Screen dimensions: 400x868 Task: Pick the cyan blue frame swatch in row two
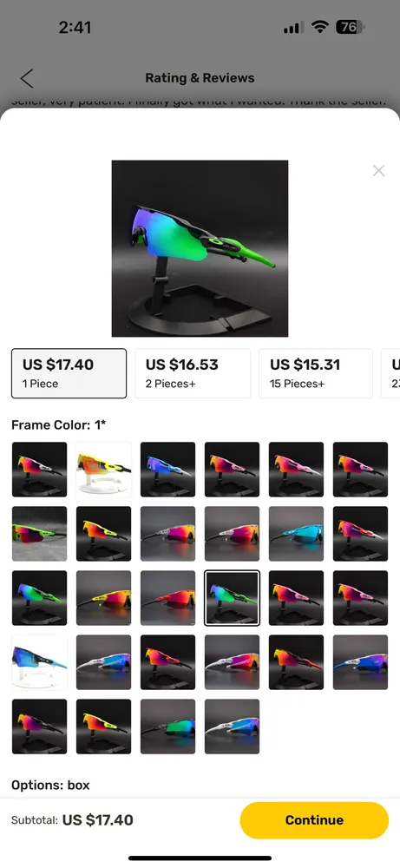tap(296, 534)
